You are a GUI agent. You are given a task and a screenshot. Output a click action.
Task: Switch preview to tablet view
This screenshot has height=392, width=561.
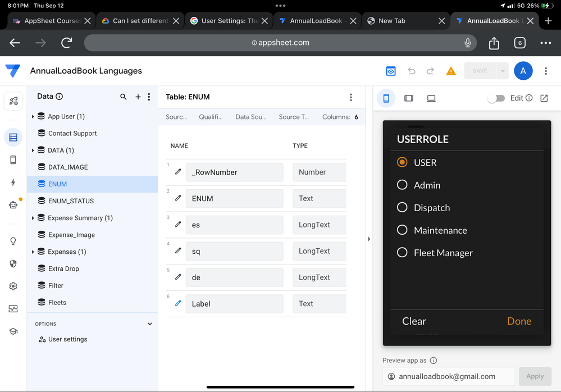409,98
